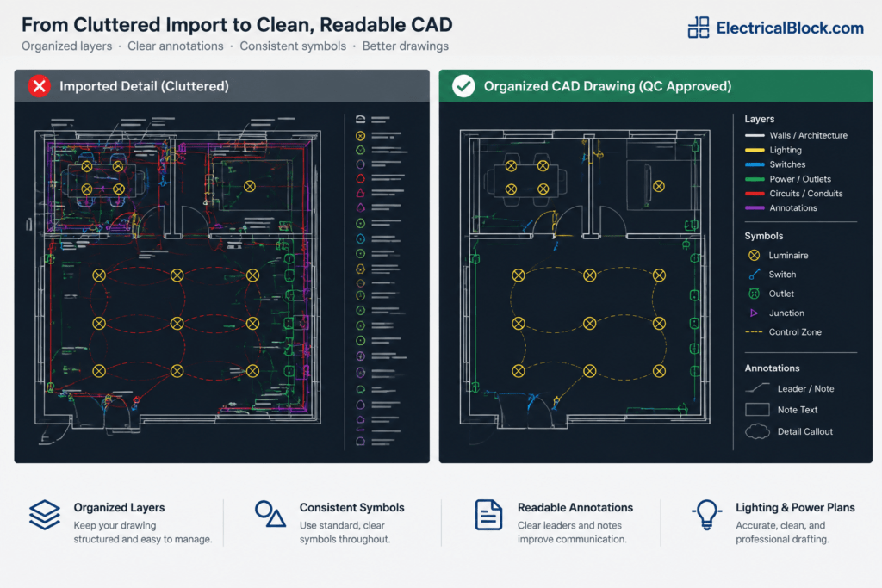Viewport: 882px width, 588px height.
Task: Click the green QC Approved checkmark icon
Action: (x=463, y=86)
